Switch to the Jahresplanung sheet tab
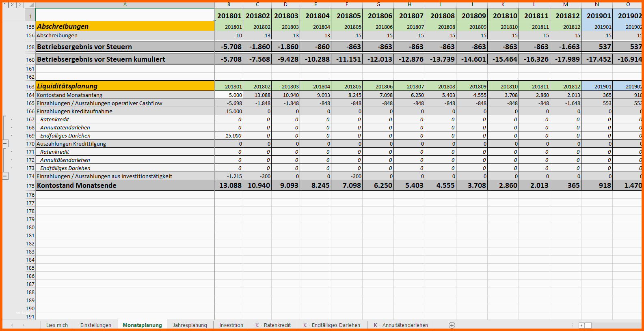Screen dimensions: 644x331 (190, 325)
